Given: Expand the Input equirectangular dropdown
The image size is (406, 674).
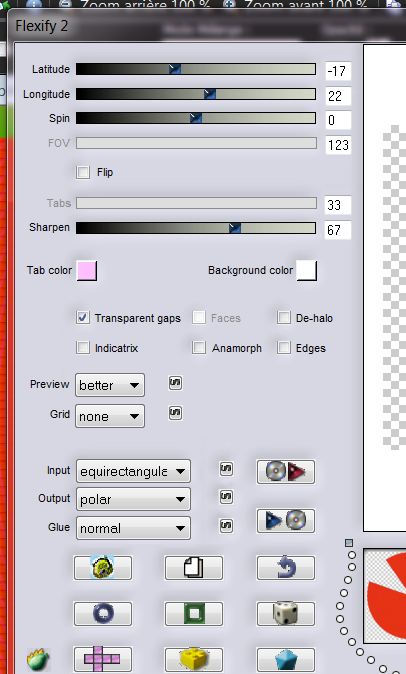Looking at the screenshot, I should point(133,471).
